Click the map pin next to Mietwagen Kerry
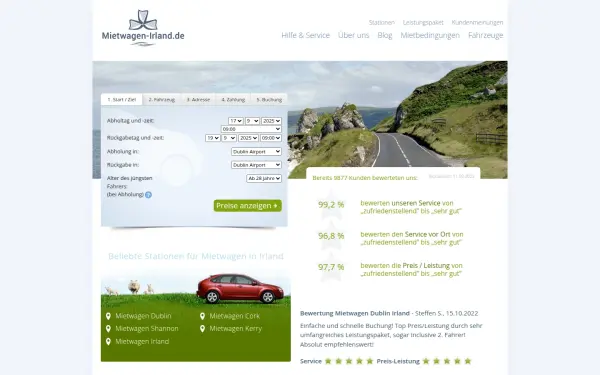This screenshot has height=375, width=600. point(202,329)
